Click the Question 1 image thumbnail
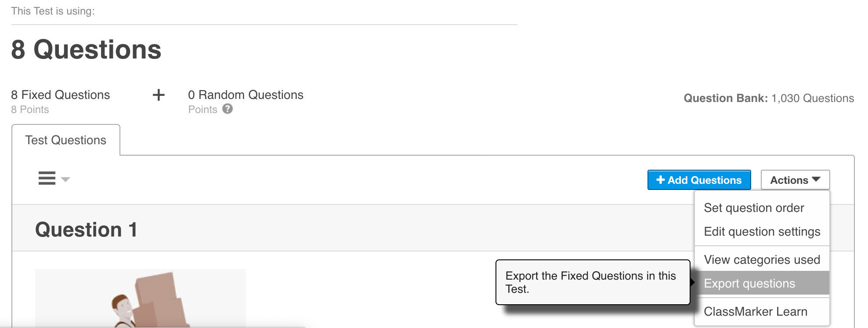This screenshot has height=328, width=868. pyautogui.click(x=141, y=298)
